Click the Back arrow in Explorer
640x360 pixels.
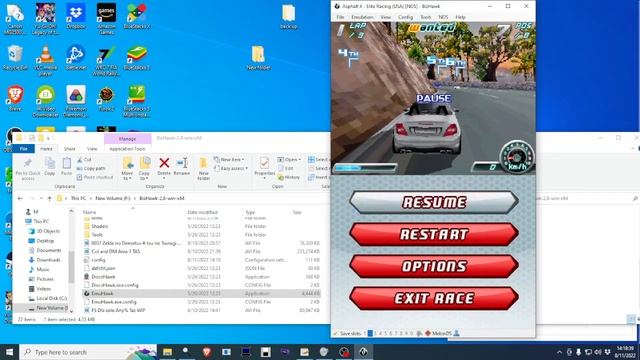[x=20, y=198]
